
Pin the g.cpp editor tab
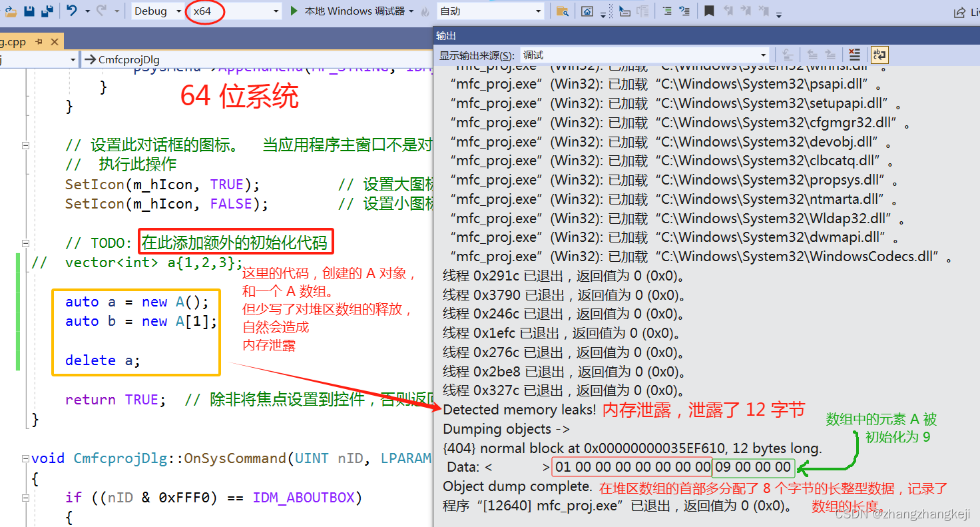click(x=39, y=42)
